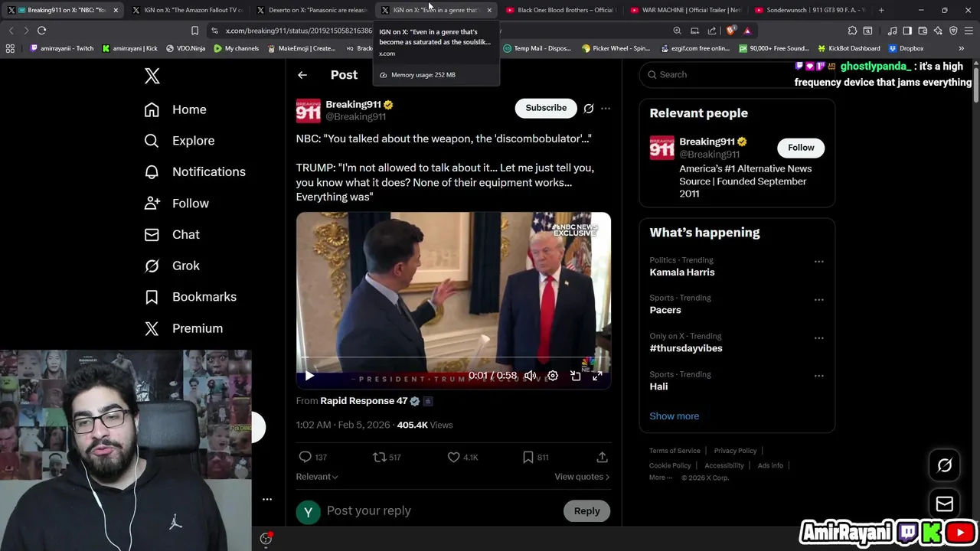The width and height of the screenshot is (980, 551).
Task: Seek on the video progress bar
Action: point(453,358)
